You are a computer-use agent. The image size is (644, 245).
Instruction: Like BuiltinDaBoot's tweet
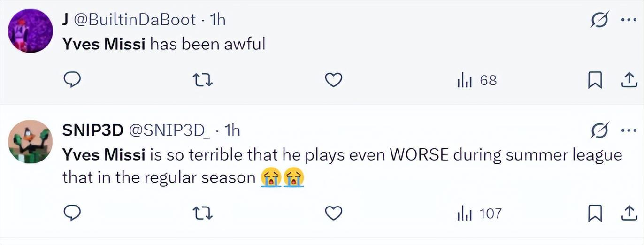pos(333,80)
